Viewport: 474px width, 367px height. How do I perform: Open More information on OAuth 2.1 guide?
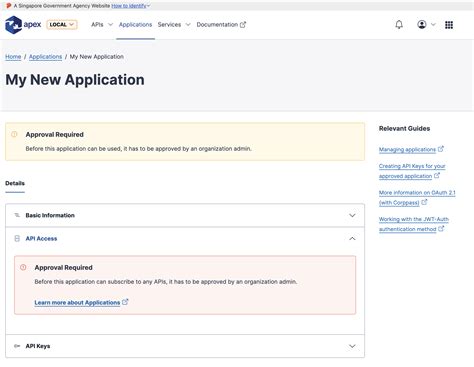tap(417, 198)
